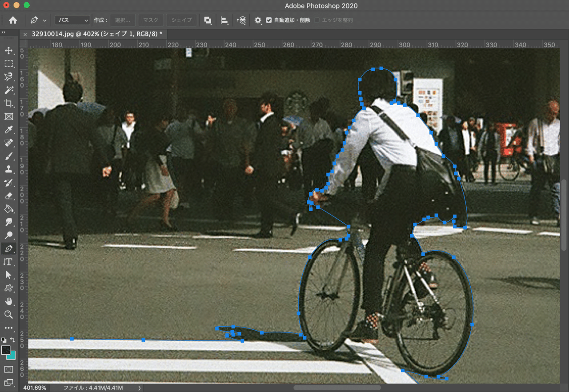Toggle the 自動追加・削除 checkbox
Viewport: 569px width, 392px height.
pos(269,20)
